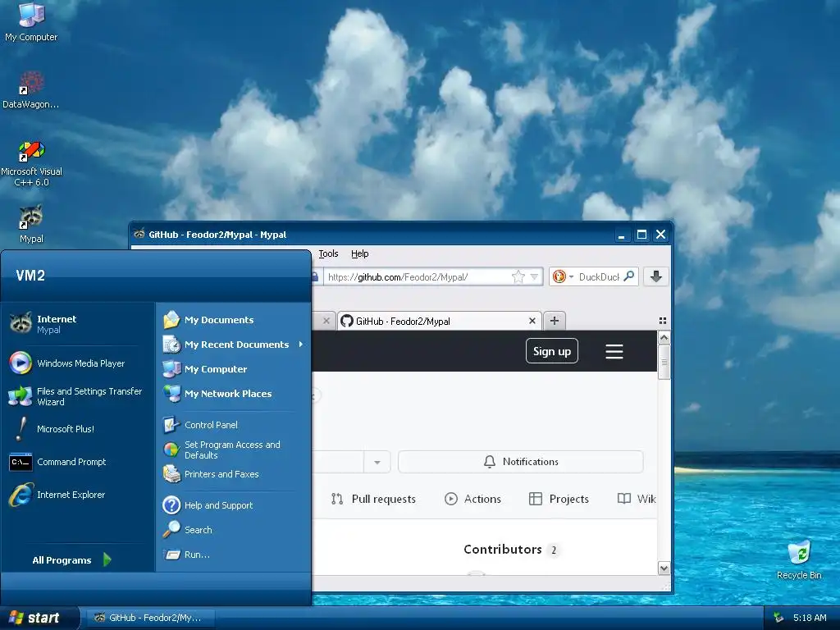Click the page scrollbar up arrow
This screenshot has width=840, height=630.
pos(664,338)
